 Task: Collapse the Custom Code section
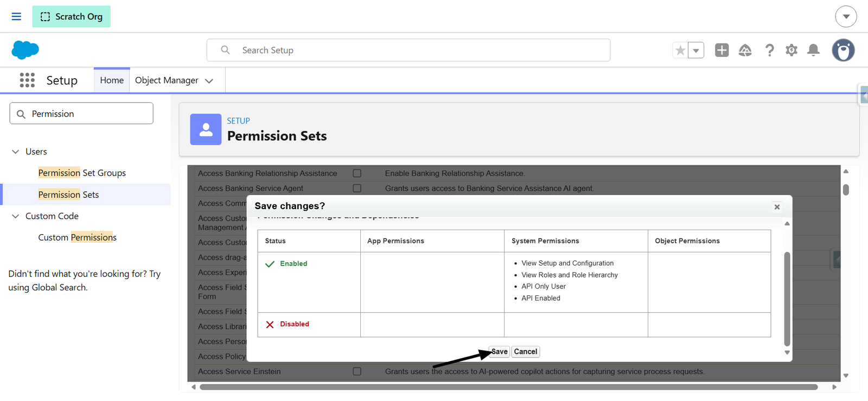16,216
